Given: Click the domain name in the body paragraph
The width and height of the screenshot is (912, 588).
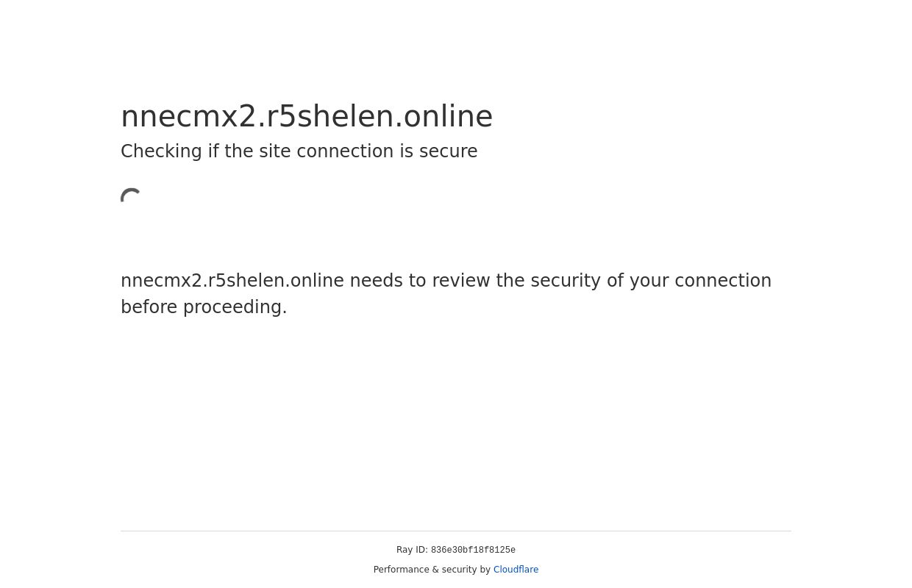Looking at the screenshot, I should click(232, 281).
